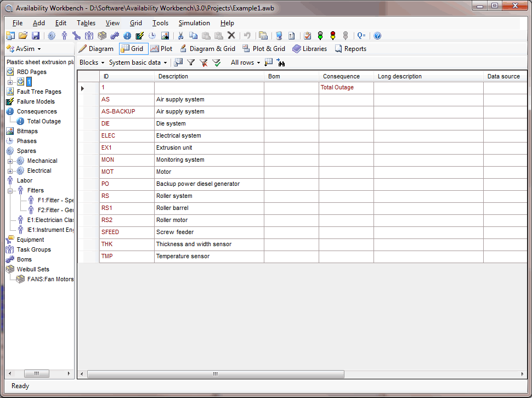Click the Remove filter icon with red X
This screenshot has height=398, width=532.
click(x=203, y=62)
